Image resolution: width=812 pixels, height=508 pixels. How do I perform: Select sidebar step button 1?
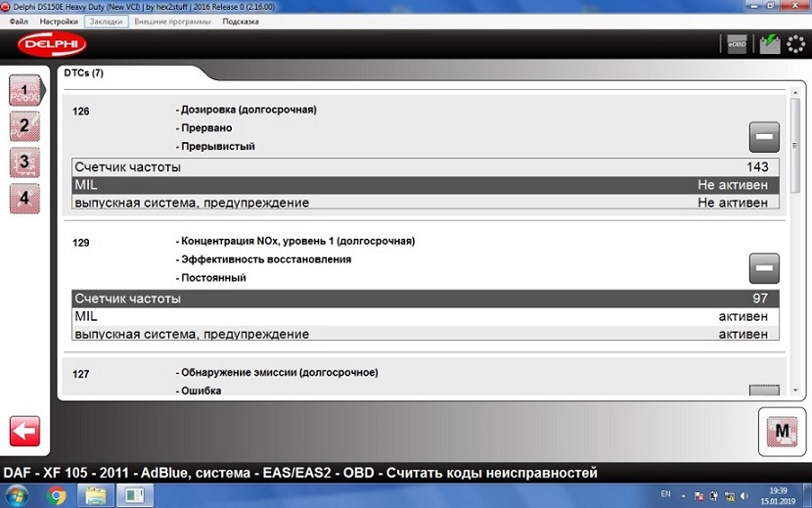pos(24,91)
